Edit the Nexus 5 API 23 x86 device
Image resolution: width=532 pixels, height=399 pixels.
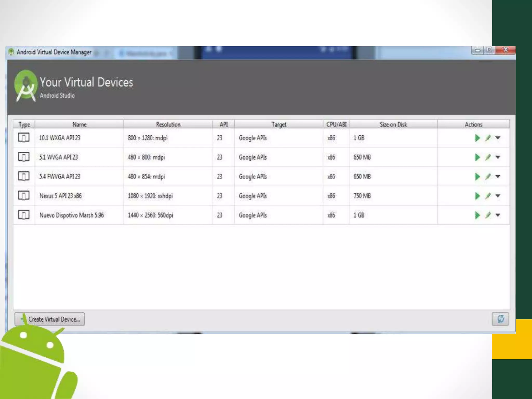[488, 196]
